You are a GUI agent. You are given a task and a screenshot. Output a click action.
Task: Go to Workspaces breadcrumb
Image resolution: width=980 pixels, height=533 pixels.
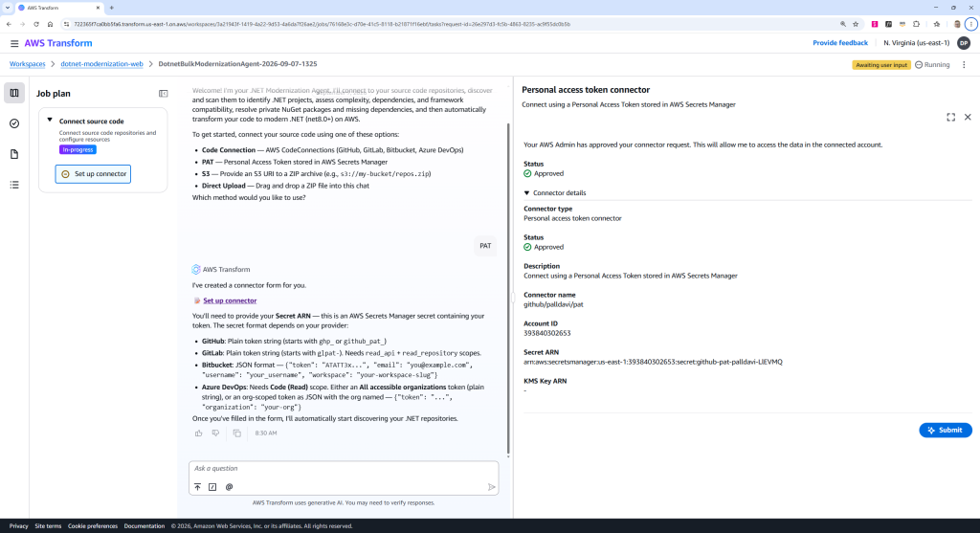(x=28, y=64)
